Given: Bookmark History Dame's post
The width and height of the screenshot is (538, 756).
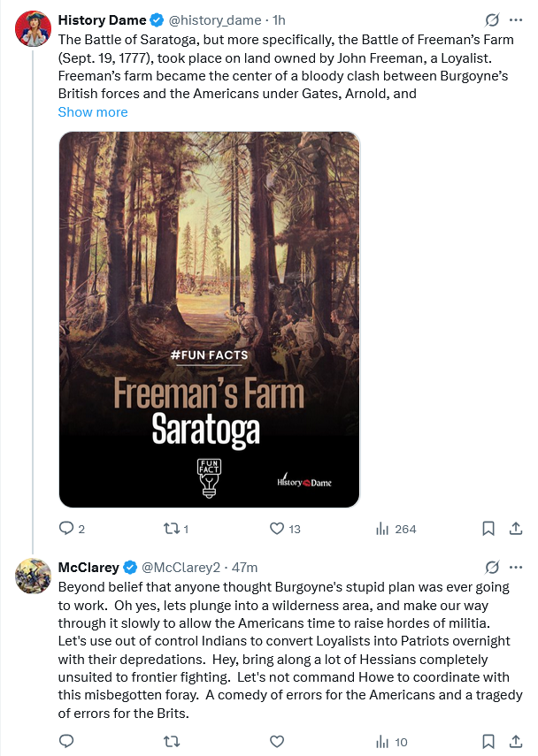Looking at the screenshot, I should coord(488,529).
